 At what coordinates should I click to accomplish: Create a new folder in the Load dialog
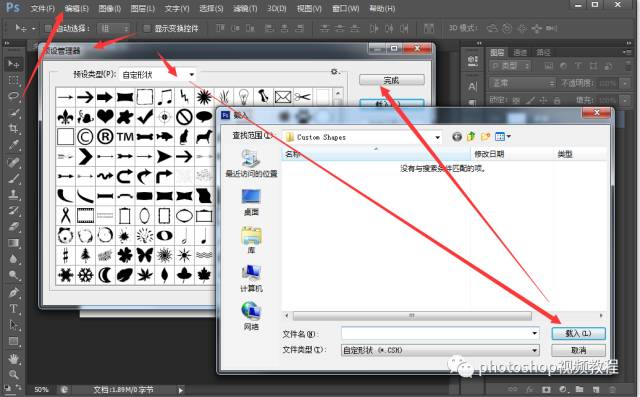[485, 137]
